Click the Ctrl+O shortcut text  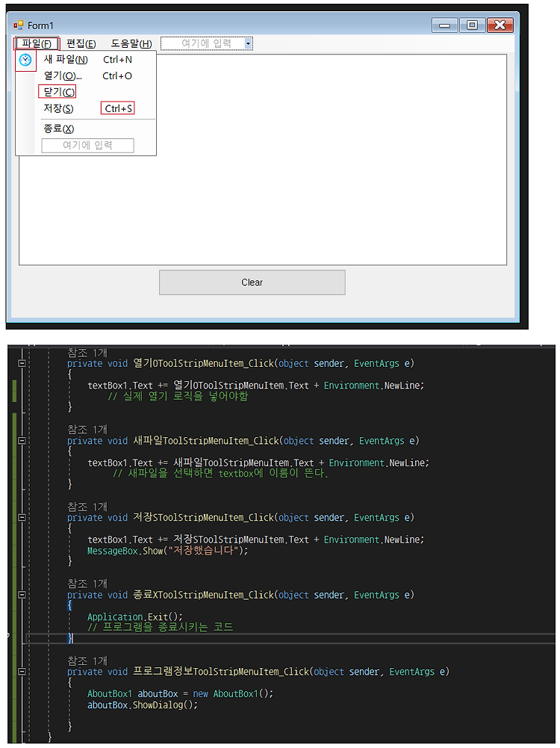pyautogui.click(x=117, y=76)
